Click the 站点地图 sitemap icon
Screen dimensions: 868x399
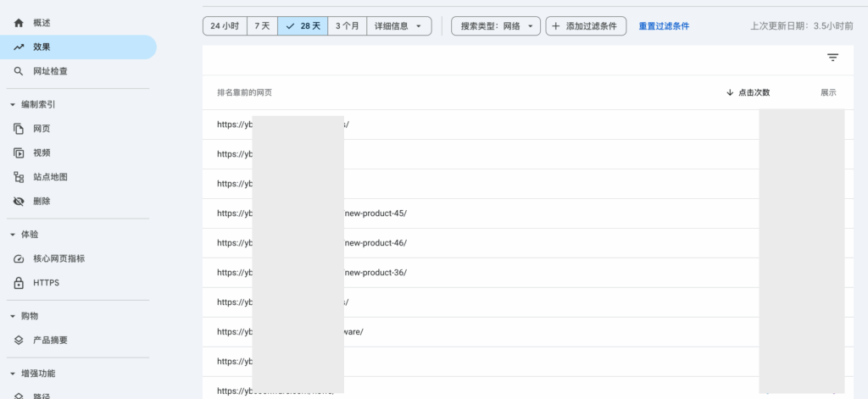[x=19, y=177]
